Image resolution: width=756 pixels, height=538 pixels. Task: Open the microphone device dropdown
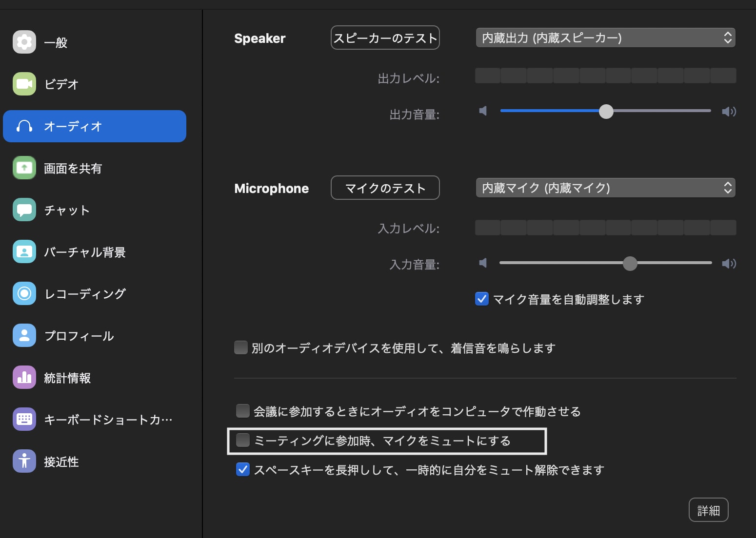[605, 188]
